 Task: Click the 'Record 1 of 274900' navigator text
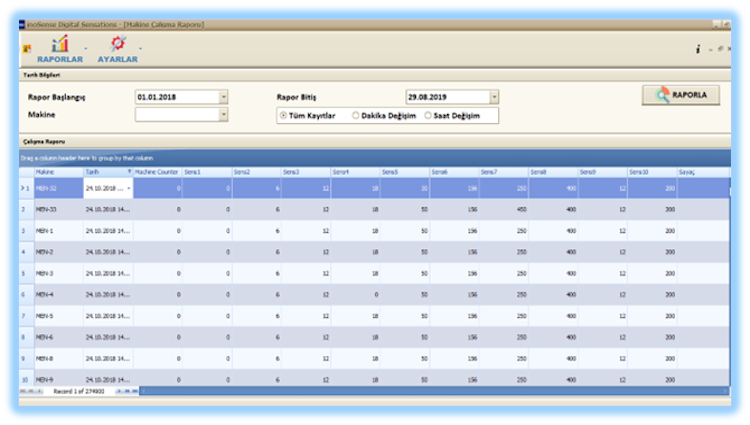coord(78,391)
